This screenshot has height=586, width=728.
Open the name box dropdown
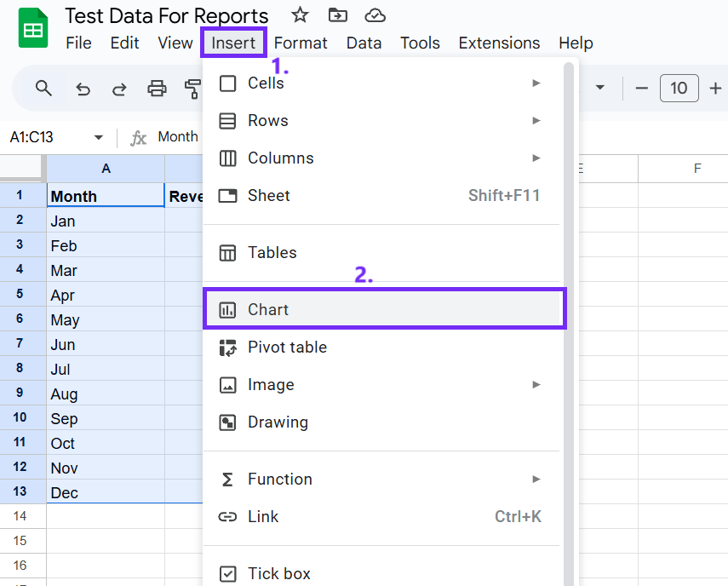pos(100,136)
